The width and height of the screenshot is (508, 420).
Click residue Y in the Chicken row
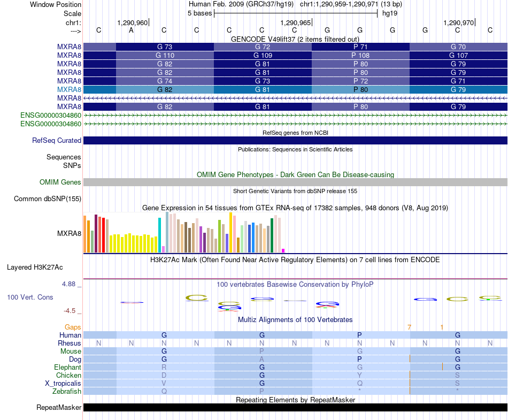pyautogui.click(x=360, y=375)
